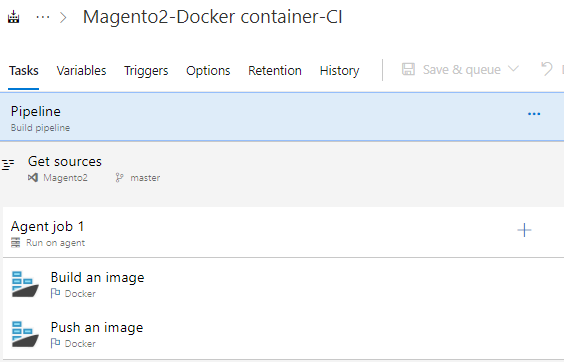Click the Build an image Docker icon
This screenshot has width=564, height=362.
click(x=25, y=284)
